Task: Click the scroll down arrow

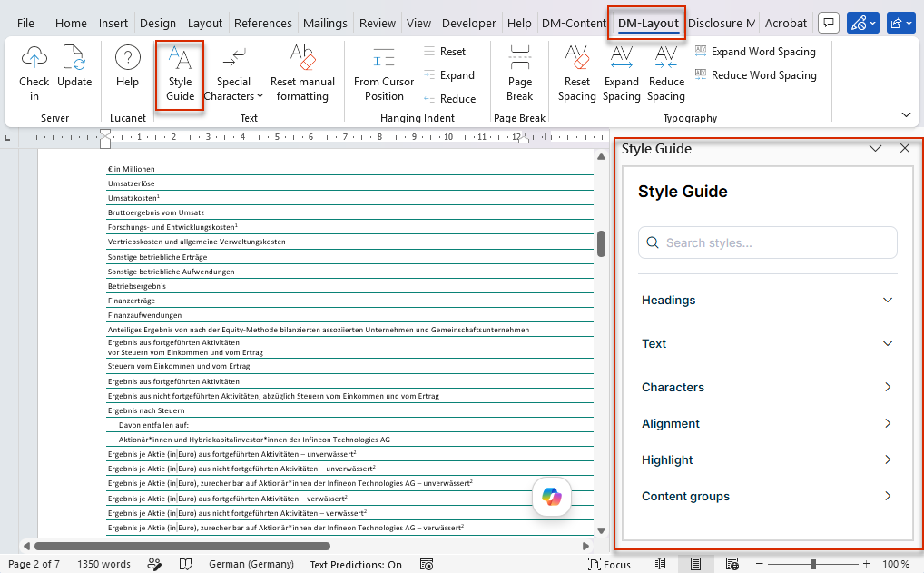Action: [601, 530]
